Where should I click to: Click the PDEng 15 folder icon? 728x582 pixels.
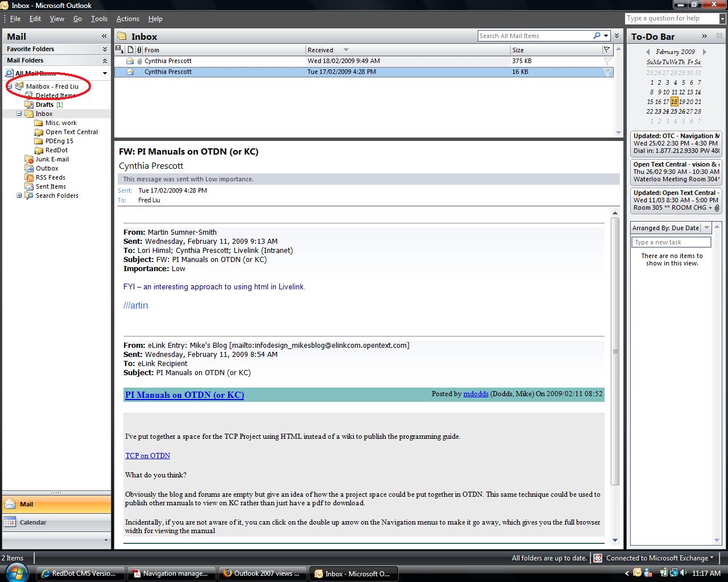(x=39, y=141)
